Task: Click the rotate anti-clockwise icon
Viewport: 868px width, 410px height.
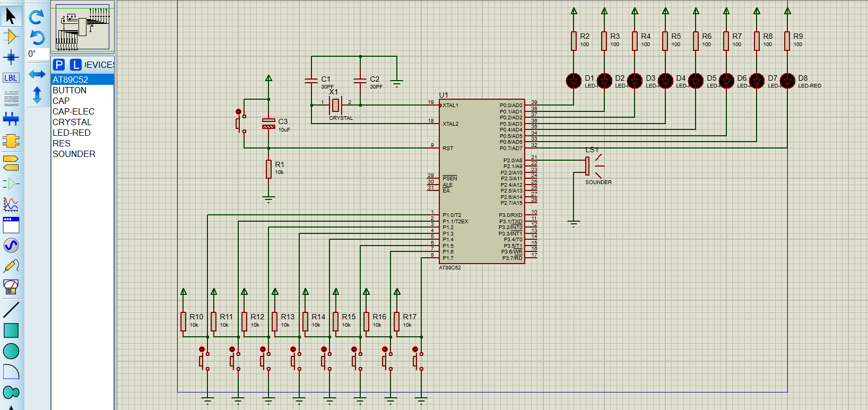Action: (37, 37)
